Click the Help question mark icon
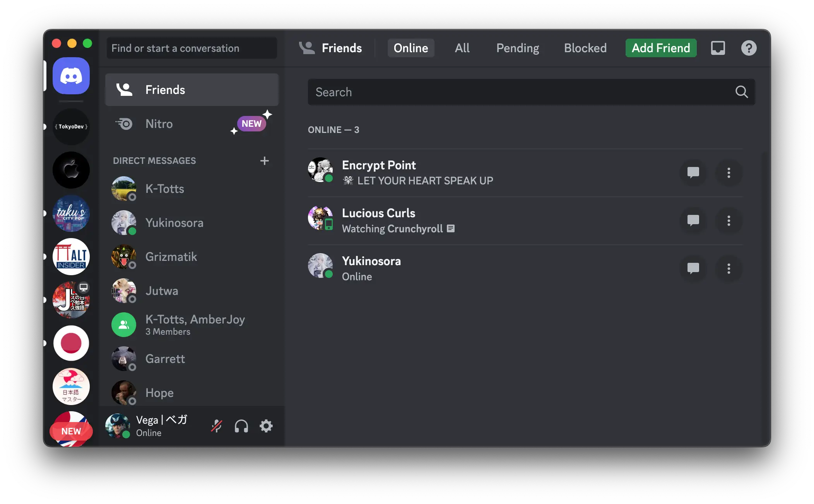Viewport: 814px width, 504px height. click(x=749, y=48)
